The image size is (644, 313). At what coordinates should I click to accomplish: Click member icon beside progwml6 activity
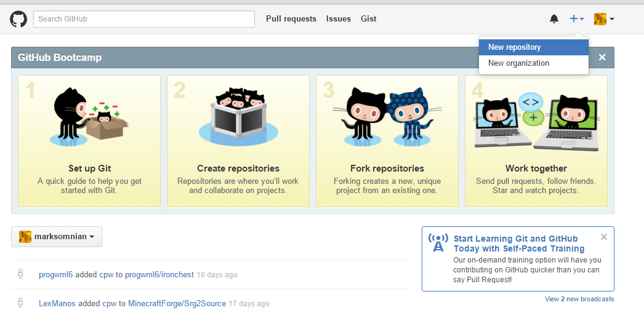pyautogui.click(x=20, y=274)
